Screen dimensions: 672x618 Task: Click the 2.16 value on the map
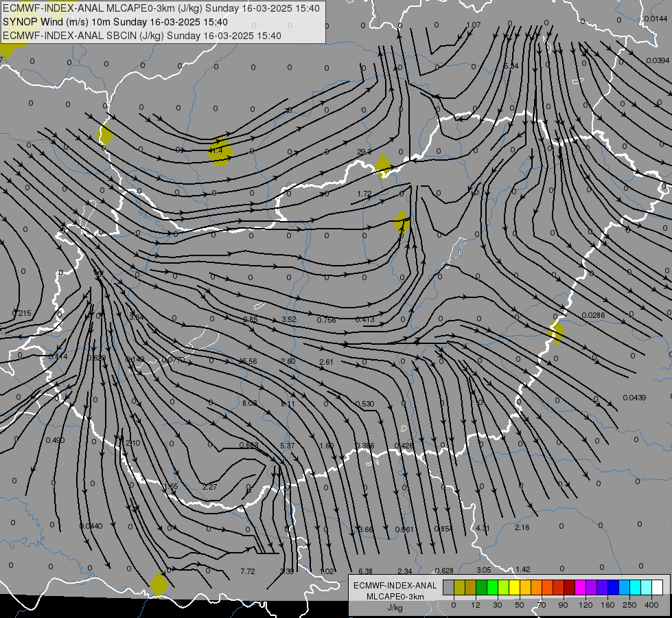tap(522, 527)
